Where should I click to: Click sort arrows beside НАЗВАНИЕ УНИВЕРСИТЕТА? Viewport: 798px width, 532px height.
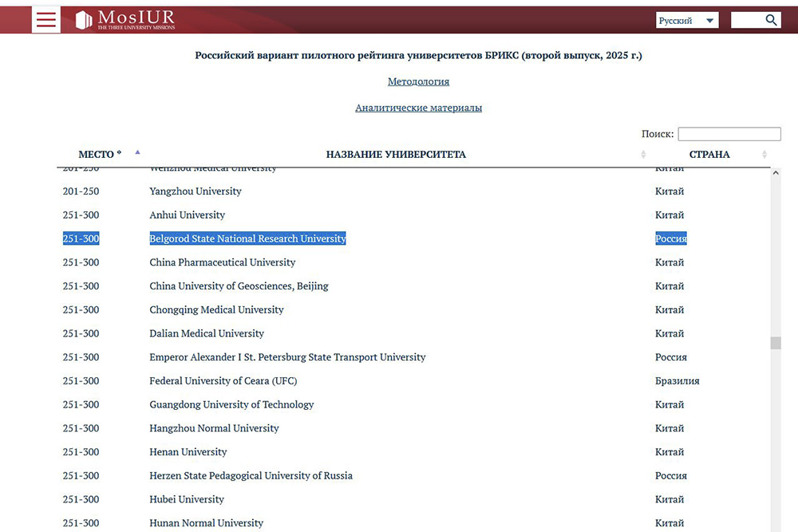[x=643, y=155]
